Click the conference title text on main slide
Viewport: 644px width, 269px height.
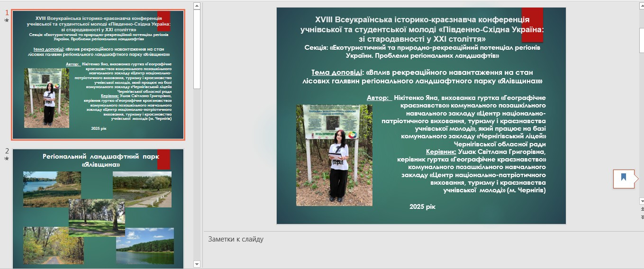[422, 29]
